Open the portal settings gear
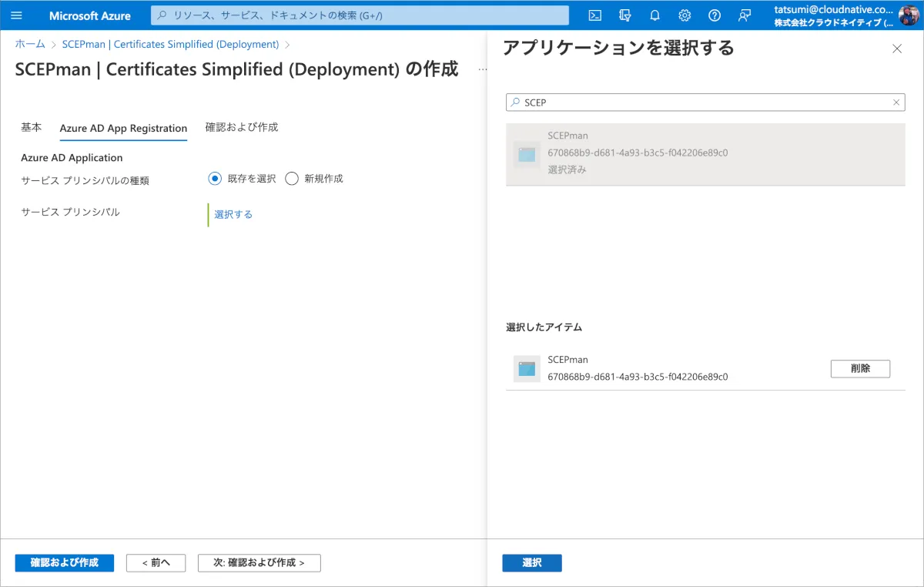Screen dimensions: 924x587 point(685,15)
